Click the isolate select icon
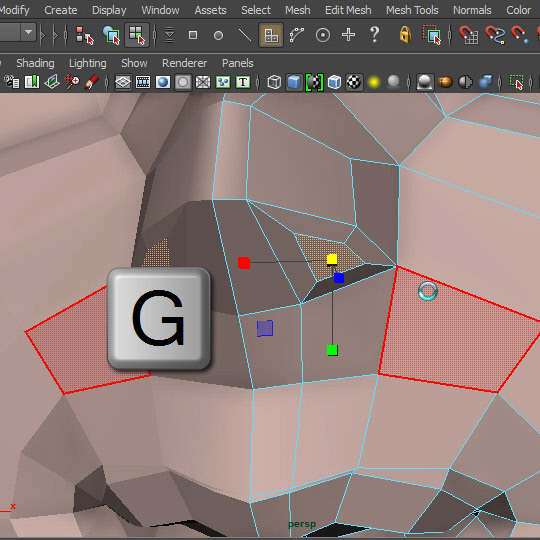540x540 pixels. [516, 82]
